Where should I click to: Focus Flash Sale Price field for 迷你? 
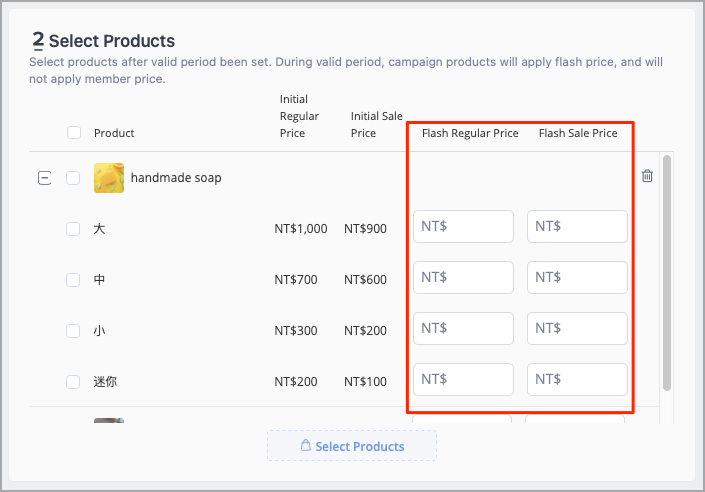coord(577,380)
